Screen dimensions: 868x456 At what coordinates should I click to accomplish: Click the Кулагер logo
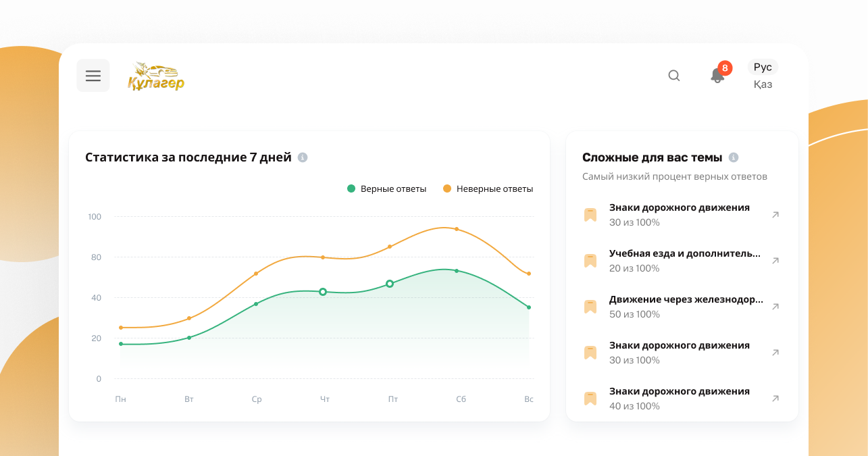coord(156,76)
